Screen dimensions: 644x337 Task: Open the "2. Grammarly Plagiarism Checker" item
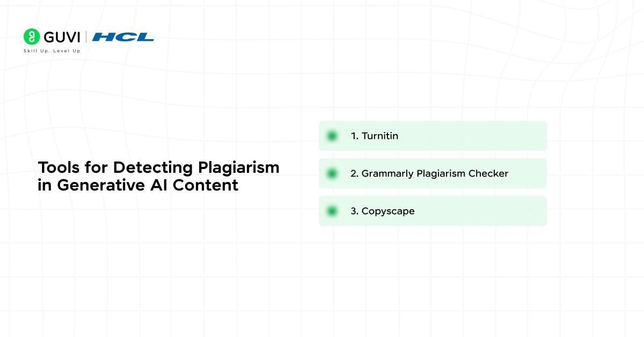(x=433, y=173)
